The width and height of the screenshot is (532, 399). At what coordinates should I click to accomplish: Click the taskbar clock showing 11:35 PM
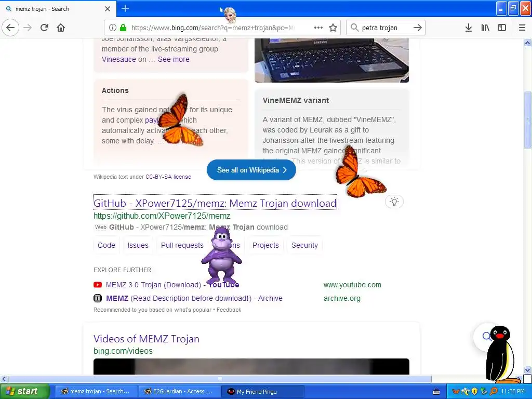coord(513,392)
